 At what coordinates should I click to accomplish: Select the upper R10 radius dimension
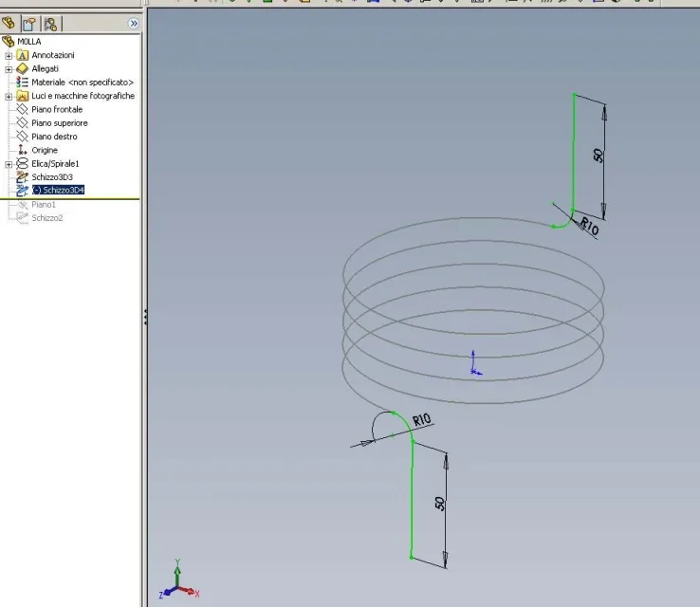(x=590, y=226)
